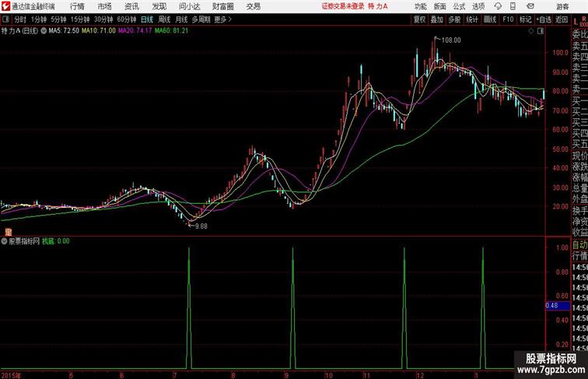This screenshot has height=379, width=588.
Task: Open the F10 company info button
Action: pos(508,19)
